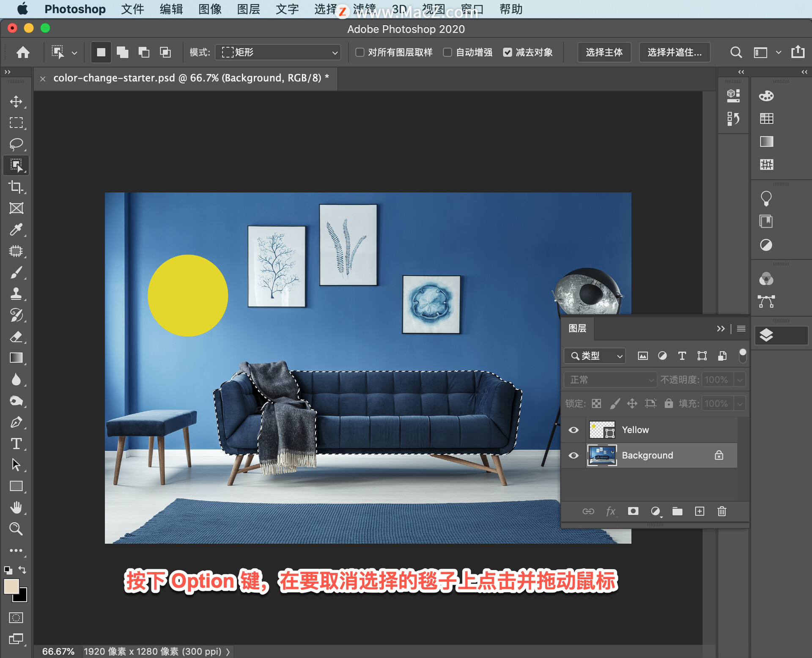
Task: Expand the toolbar with double arrows
Action: (7, 72)
